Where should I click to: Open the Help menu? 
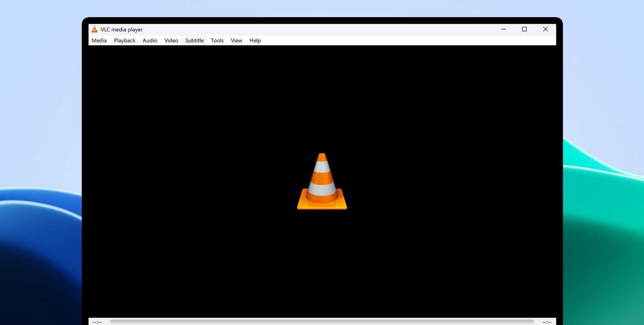[x=255, y=40]
